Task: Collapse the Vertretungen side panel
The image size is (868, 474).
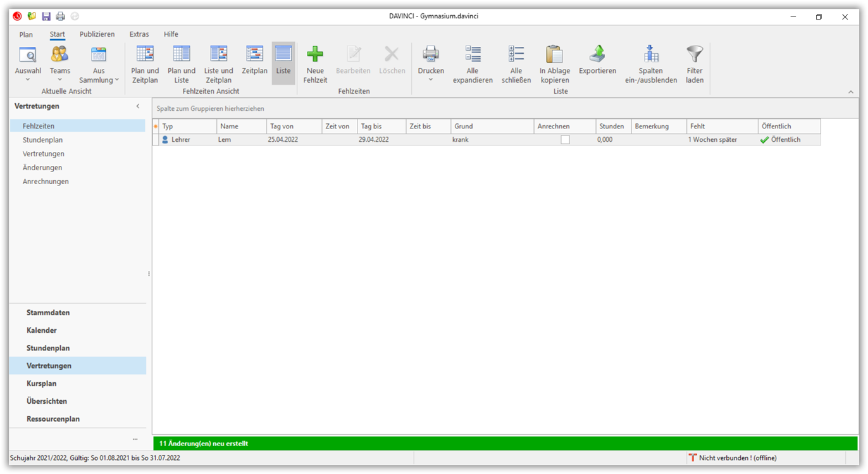Action: (138, 106)
